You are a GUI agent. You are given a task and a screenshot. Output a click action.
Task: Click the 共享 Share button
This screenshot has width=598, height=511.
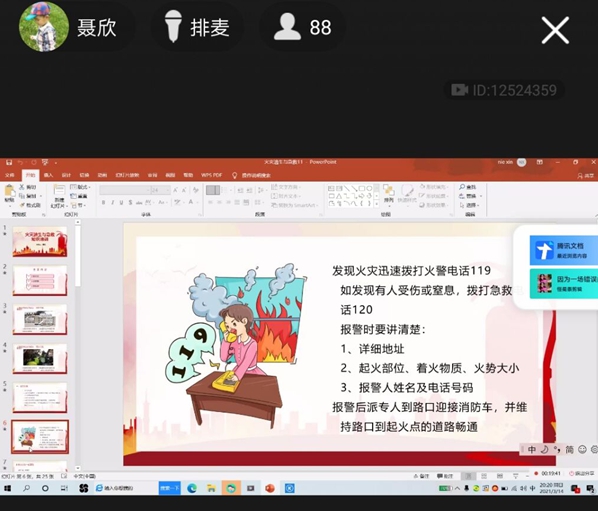coord(586,175)
